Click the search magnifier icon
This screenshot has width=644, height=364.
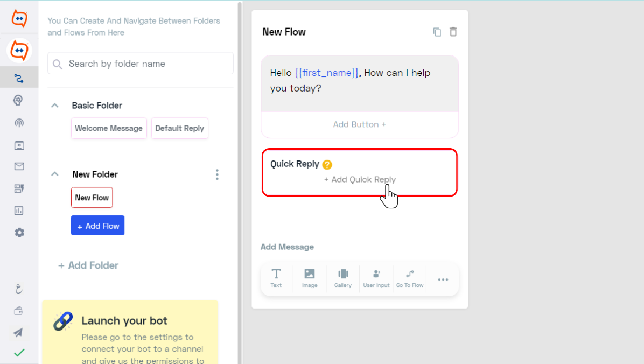(x=58, y=64)
